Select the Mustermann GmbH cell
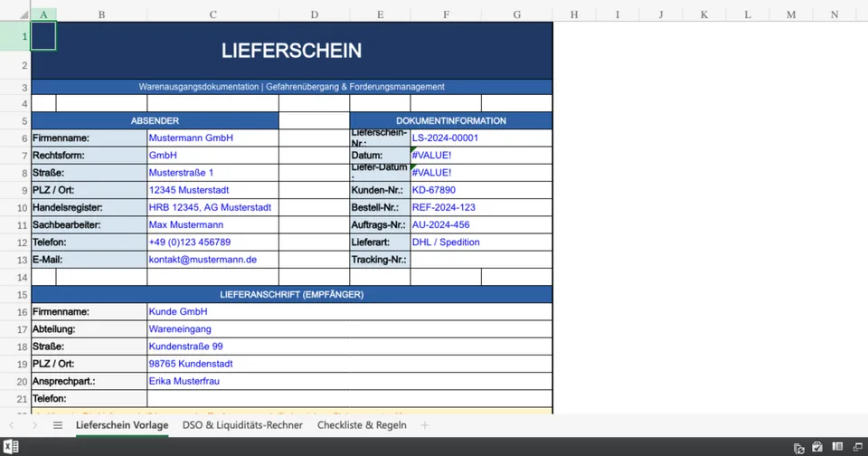 click(212, 138)
